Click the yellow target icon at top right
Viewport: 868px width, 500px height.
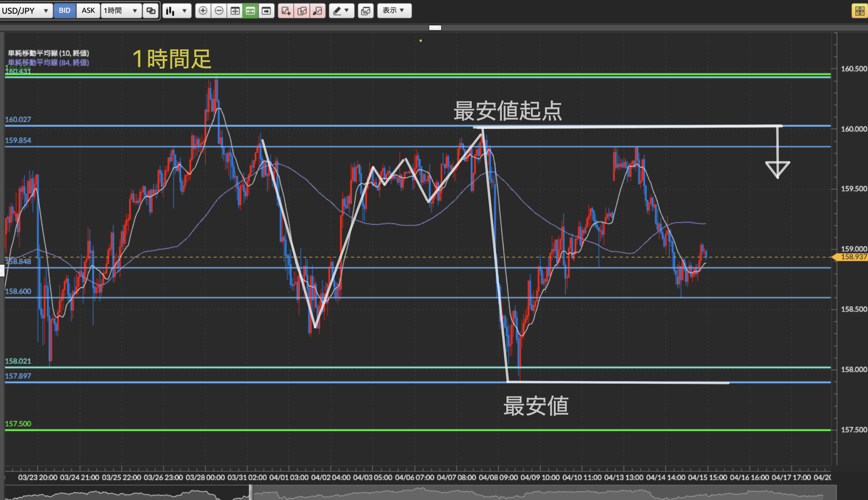(860, 11)
